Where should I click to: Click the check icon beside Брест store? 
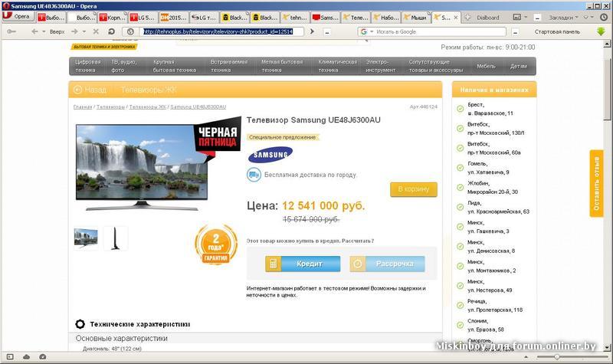[461, 109]
